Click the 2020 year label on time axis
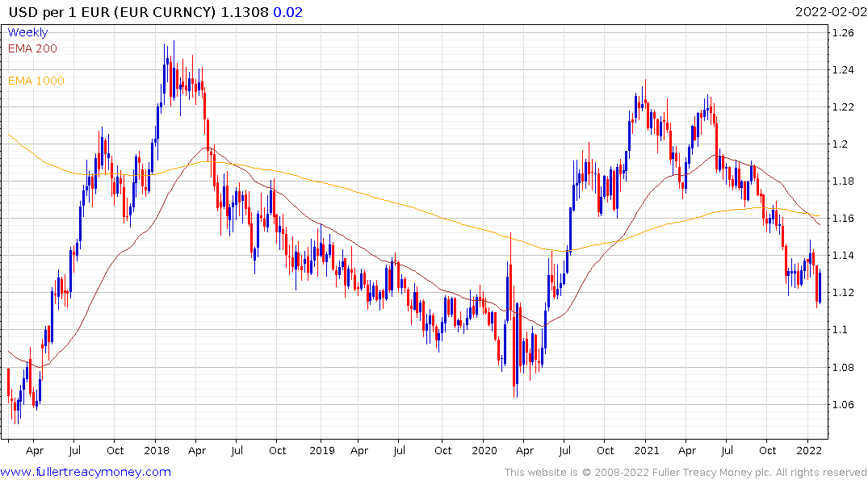Screen dimensions: 868x484 click(x=484, y=450)
